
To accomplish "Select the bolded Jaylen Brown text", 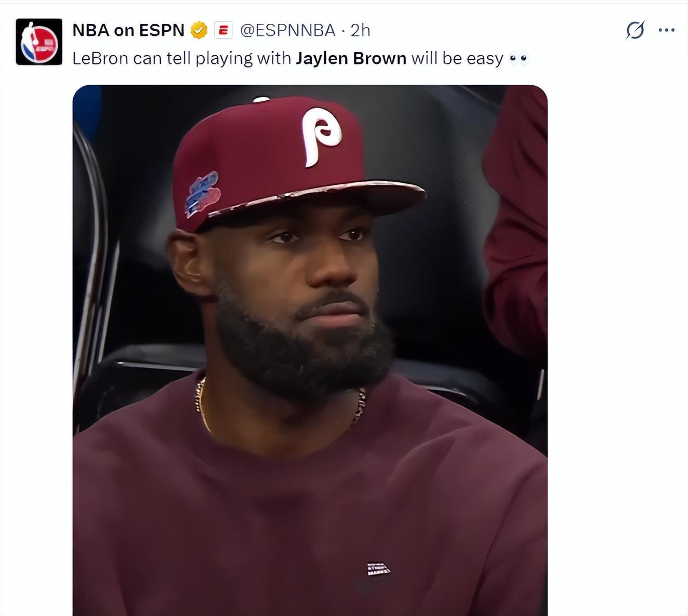I will click(351, 58).
